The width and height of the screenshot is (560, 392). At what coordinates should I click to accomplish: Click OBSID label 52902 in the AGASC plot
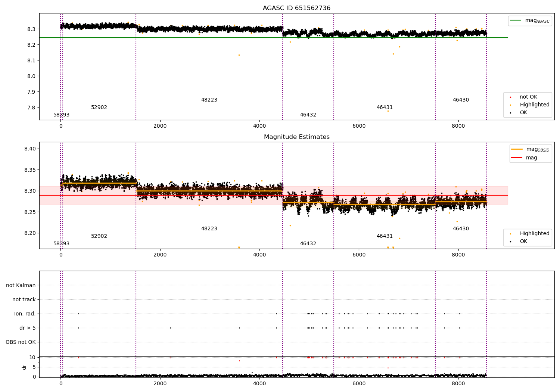click(x=99, y=108)
